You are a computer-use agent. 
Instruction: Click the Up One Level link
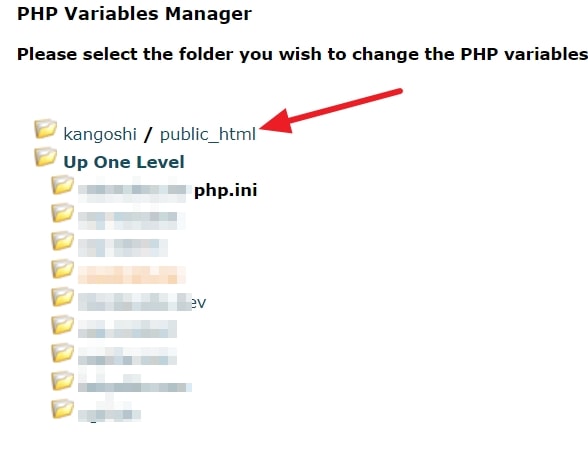[124, 162]
